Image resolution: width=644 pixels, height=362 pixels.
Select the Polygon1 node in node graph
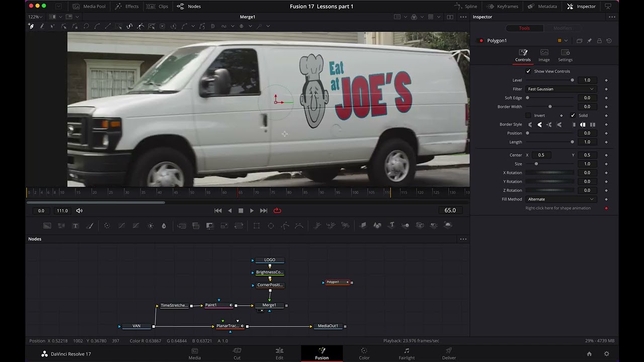337,282
